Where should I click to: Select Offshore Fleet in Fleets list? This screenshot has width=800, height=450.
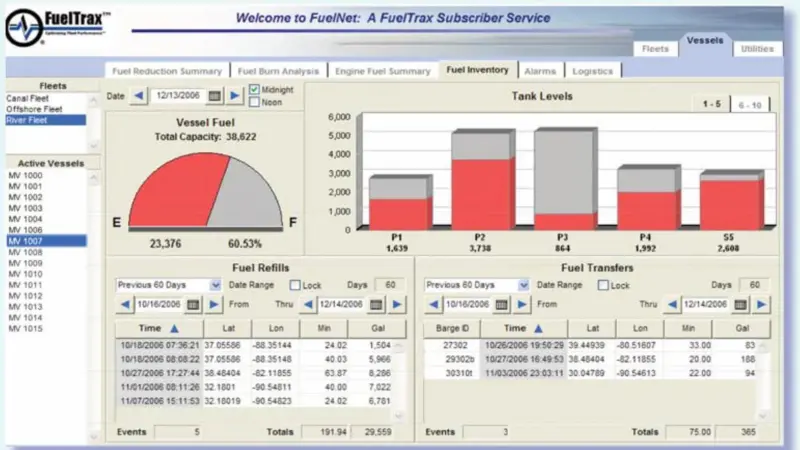[46, 109]
